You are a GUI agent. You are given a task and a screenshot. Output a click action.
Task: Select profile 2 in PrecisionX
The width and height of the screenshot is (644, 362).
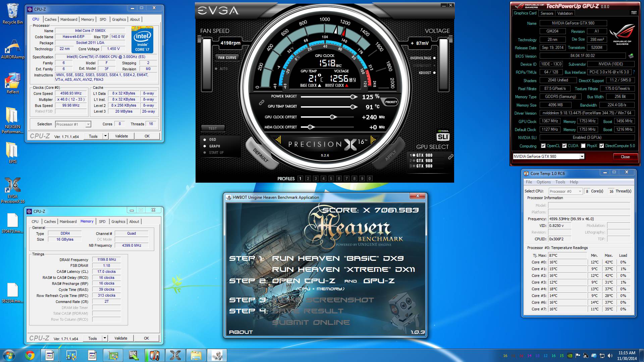tap(308, 179)
